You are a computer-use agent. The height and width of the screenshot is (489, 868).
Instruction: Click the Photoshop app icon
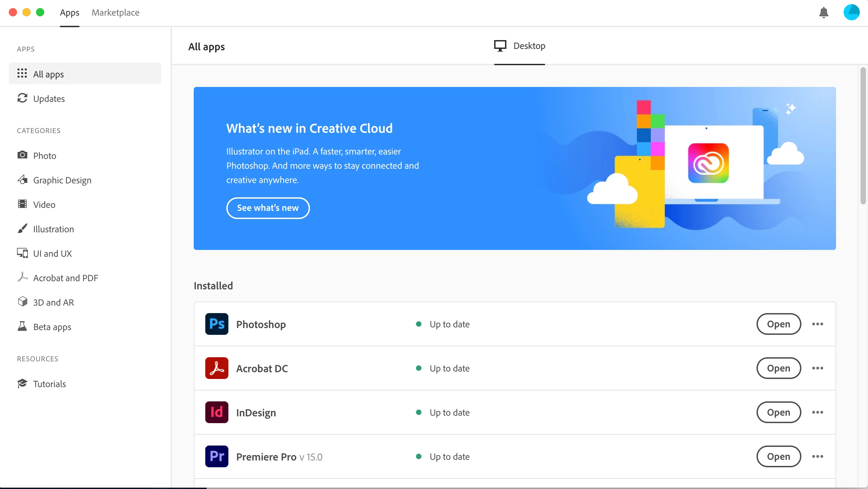pos(217,324)
